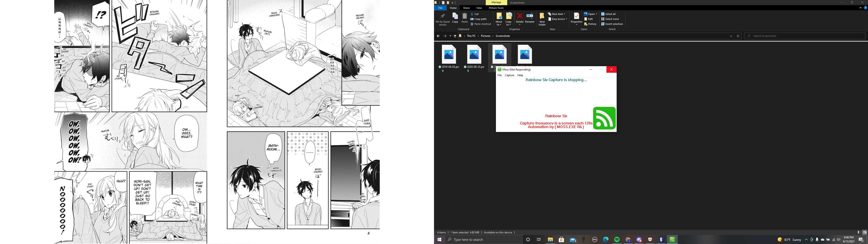The height and width of the screenshot is (244, 868).
Task: Expand the New item dropdown
Action: 556,14
